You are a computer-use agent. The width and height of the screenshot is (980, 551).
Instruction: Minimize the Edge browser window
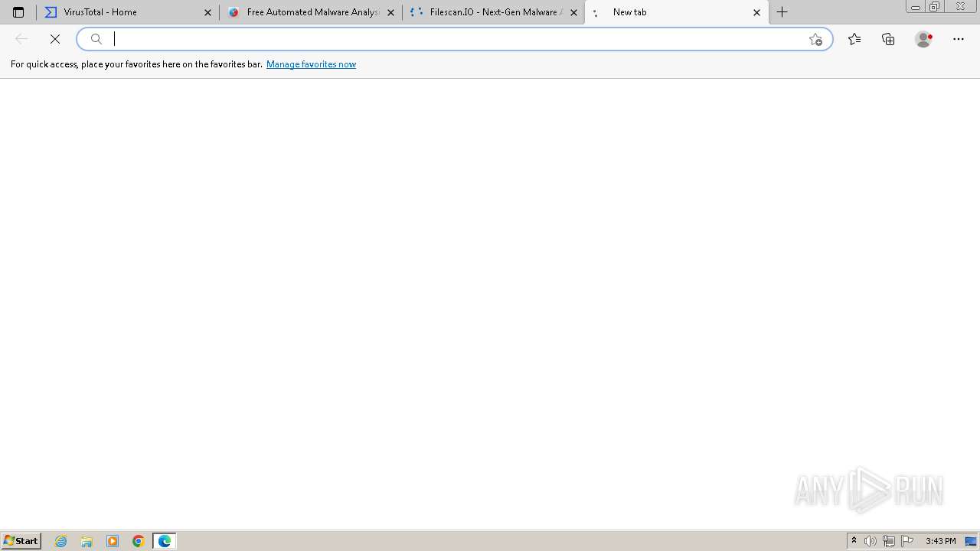pos(915,7)
